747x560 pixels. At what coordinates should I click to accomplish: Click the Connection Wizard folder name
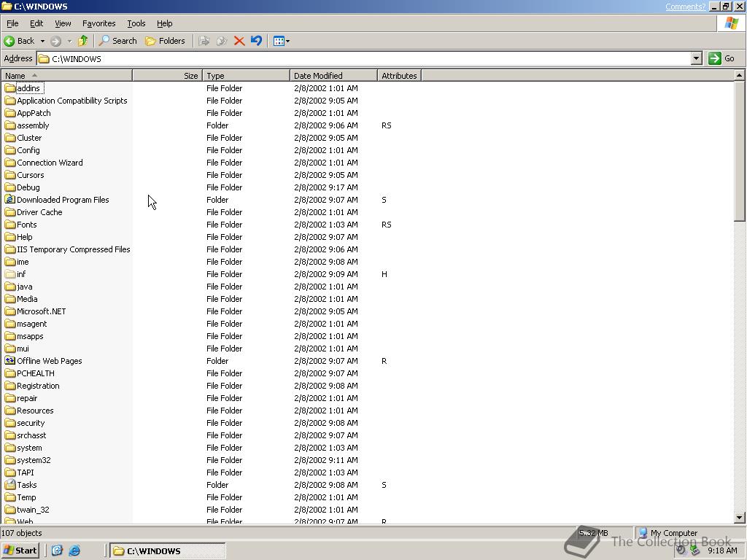(50, 163)
